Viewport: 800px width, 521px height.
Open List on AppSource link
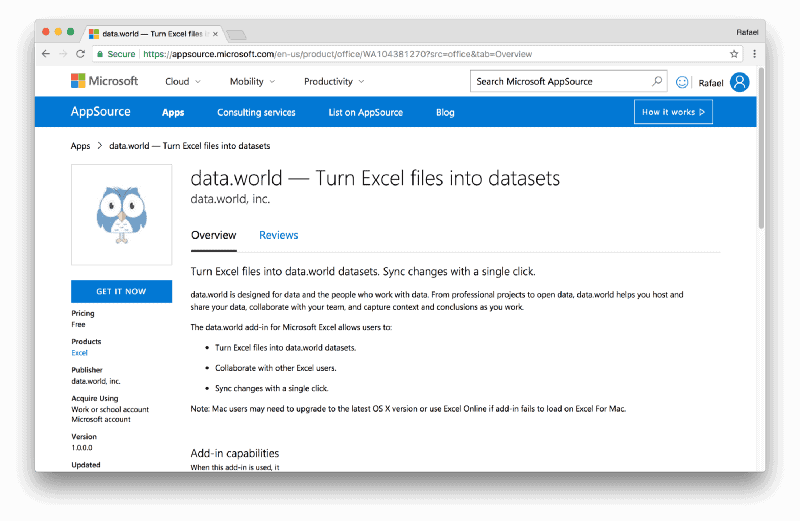365,112
